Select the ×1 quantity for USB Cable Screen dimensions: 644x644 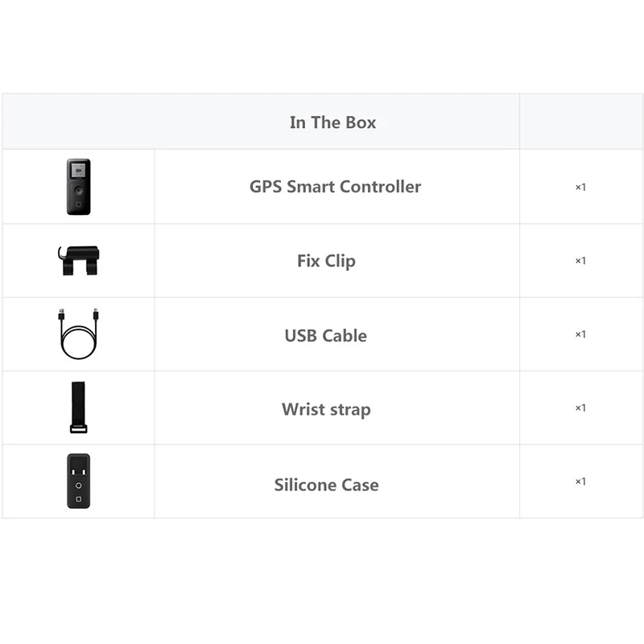point(580,334)
